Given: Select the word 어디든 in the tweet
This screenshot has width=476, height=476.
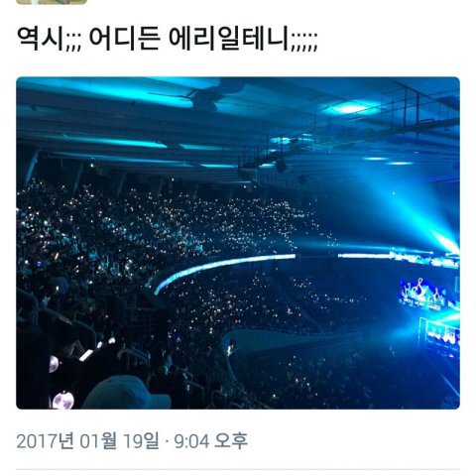Looking at the screenshot, I should click(124, 39).
